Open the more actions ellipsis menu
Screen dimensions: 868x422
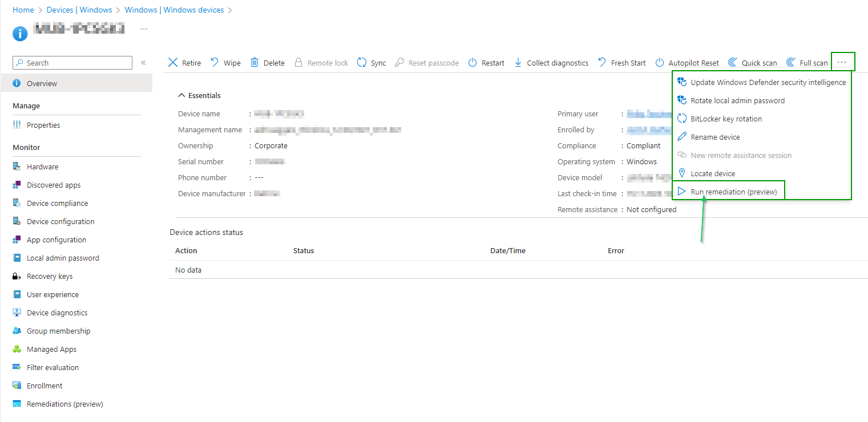(842, 62)
